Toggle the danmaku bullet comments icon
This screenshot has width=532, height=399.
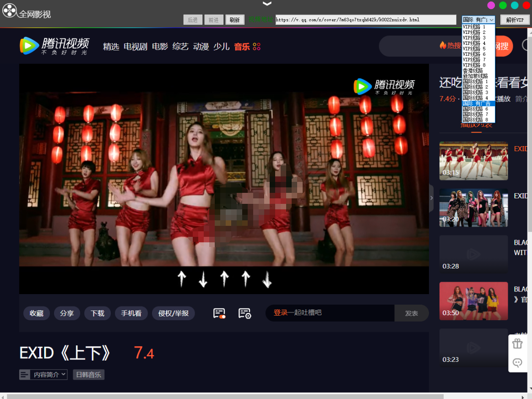coord(219,313)
